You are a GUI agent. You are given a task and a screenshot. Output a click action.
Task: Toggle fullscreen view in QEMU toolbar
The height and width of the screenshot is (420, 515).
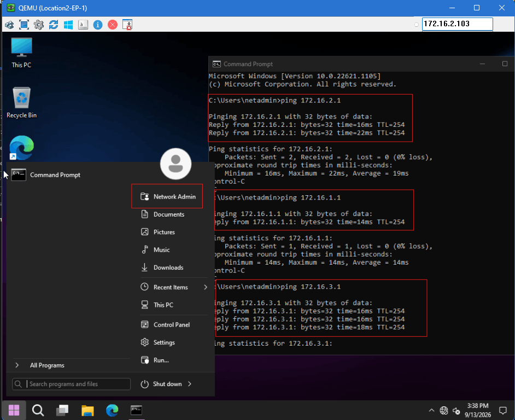click(24, 25)
